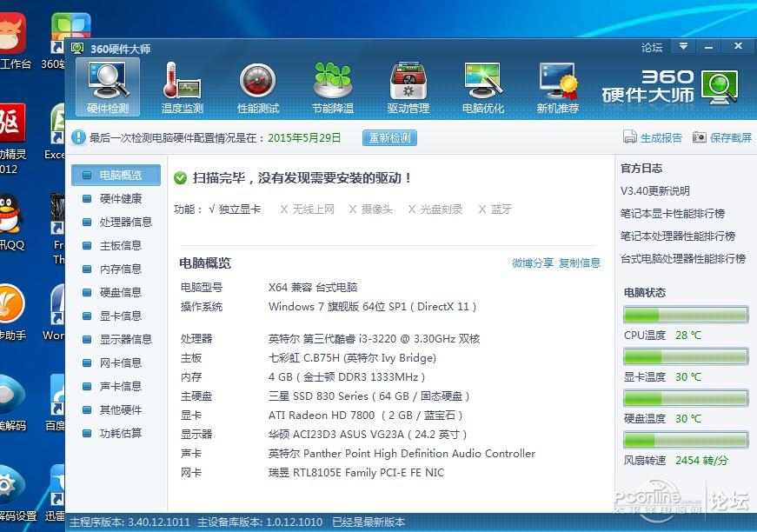757x532 pixels.
Task: Open 新机推荐 new PC recommendations
Action: pyautogui.click(x=558, y=88)
